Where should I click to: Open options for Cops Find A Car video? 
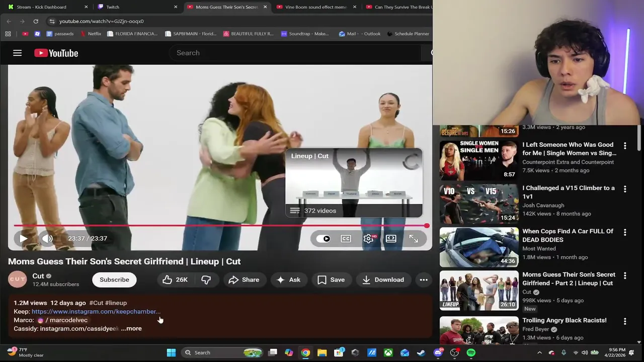pos(625,232)
